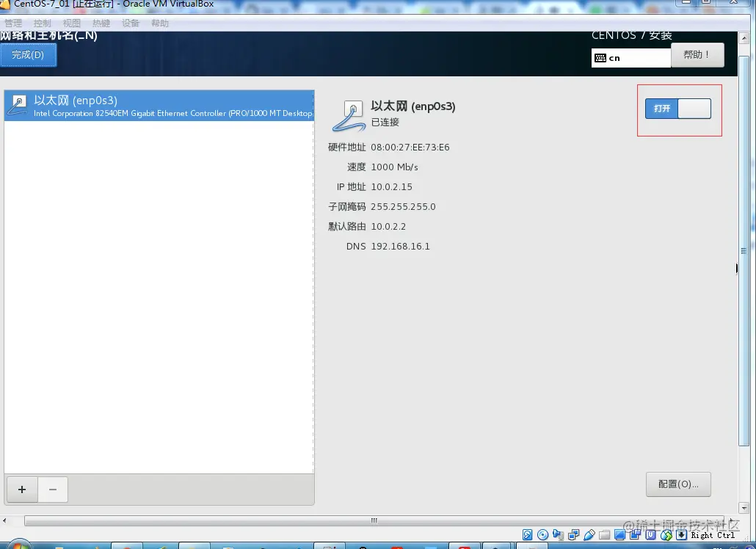Screen dimensions: 756x549
Task: Select 以太网 (enp0s3) in device list
Action: coord(159,106)
